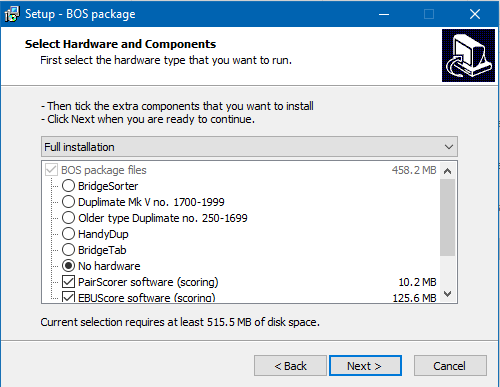Click the components list scroll up arrow
Image resolution: width=500 pixels, height=387 pixels.
[448, 171]
